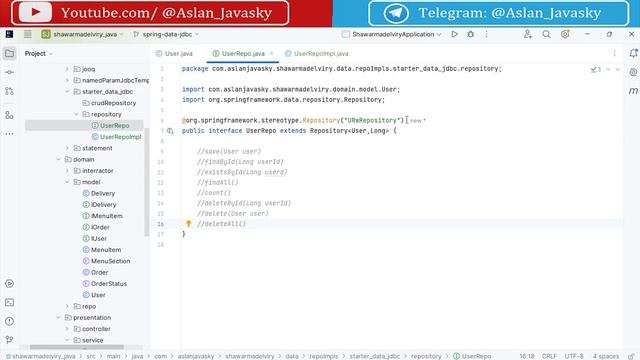Select the controller folder
640x360 pixels.
[92, 329]
